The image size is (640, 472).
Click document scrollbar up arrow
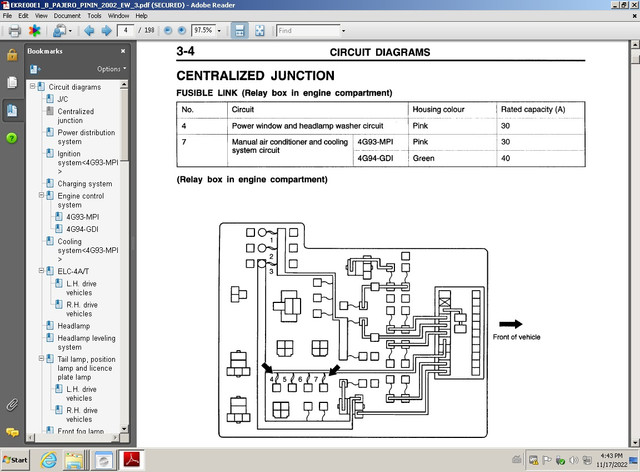(635, 45)
